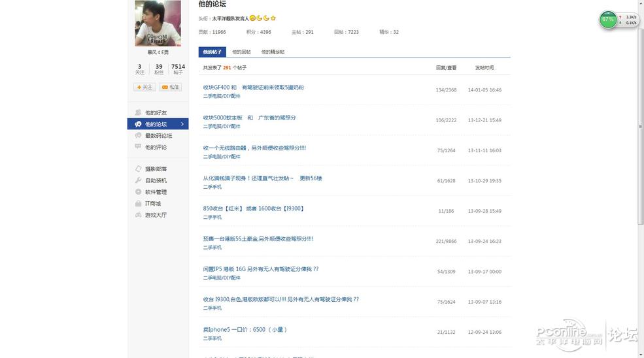This screenshot has width=644, height=358.
Task: Click the 私信 private message button
Action: coord(170,87)
